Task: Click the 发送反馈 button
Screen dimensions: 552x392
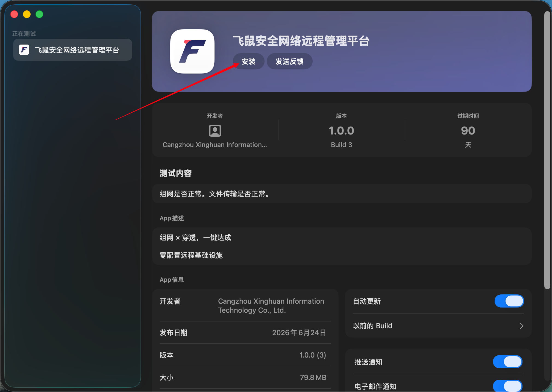Action: [x=289, y=61]
